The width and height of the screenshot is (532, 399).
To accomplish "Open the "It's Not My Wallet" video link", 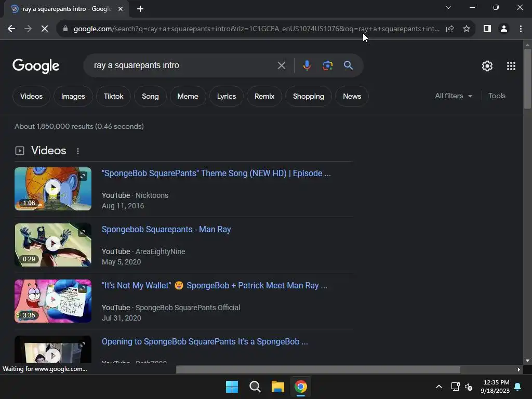I will coord(215,286).
